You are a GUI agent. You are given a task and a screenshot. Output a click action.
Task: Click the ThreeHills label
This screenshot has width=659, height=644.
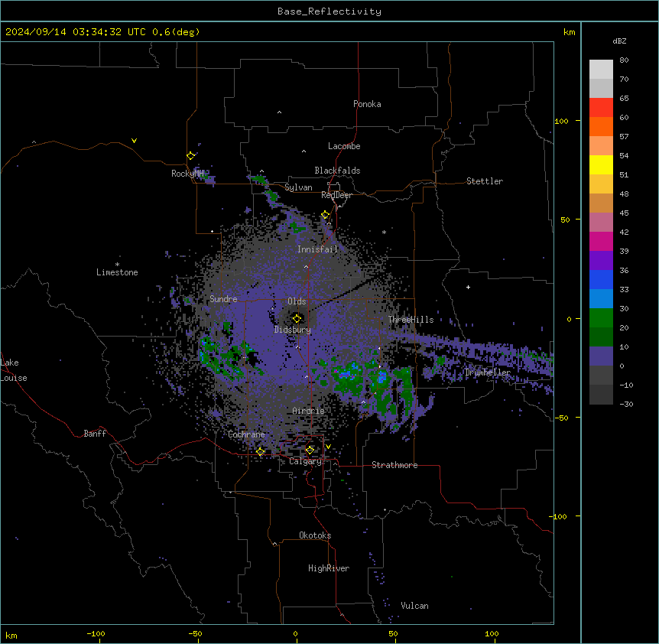pos(411,320)
